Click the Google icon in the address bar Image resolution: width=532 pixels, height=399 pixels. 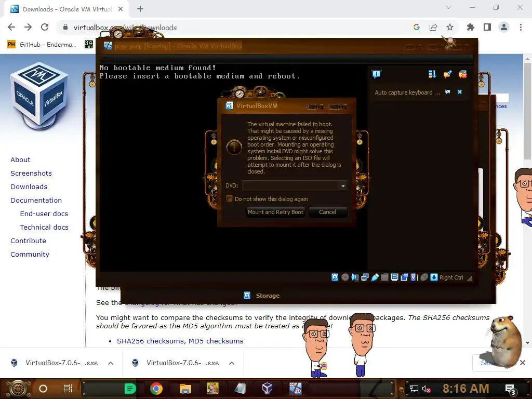(x=417, y=27)
